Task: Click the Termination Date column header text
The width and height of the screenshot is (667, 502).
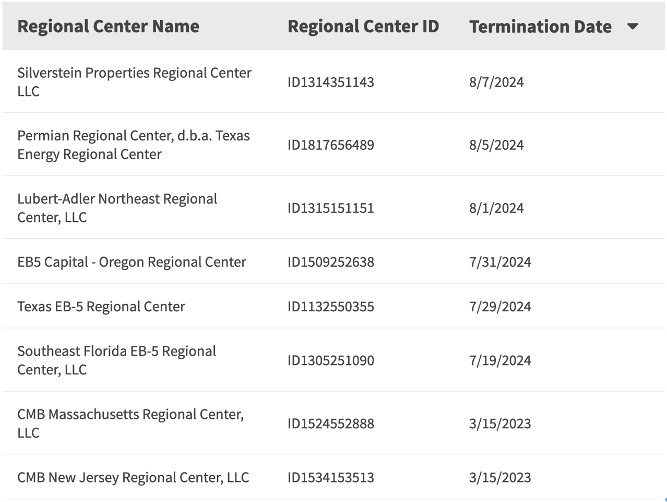Action: 540,27
